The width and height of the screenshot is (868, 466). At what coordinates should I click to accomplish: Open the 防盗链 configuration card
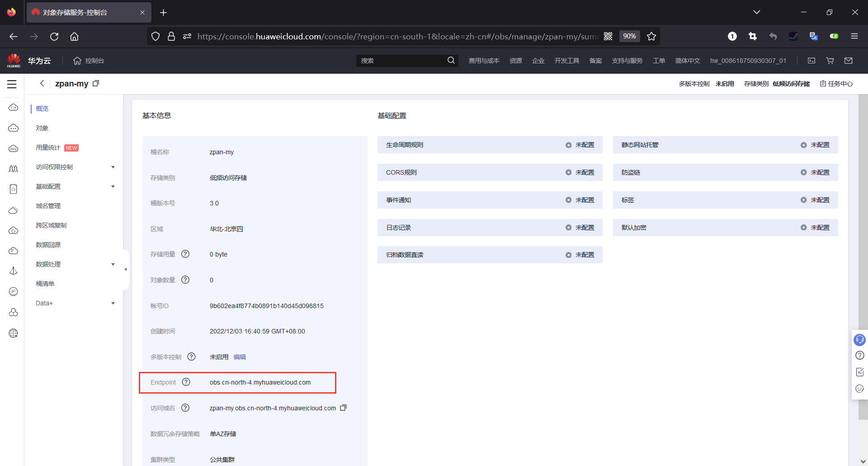pyautogui.click(x=726, y=172)
